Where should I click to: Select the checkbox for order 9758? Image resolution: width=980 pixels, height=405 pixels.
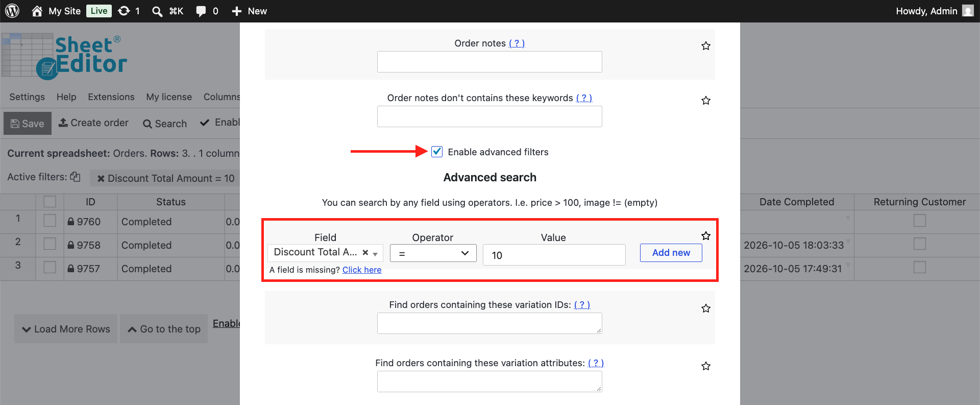tap(50, 244)
